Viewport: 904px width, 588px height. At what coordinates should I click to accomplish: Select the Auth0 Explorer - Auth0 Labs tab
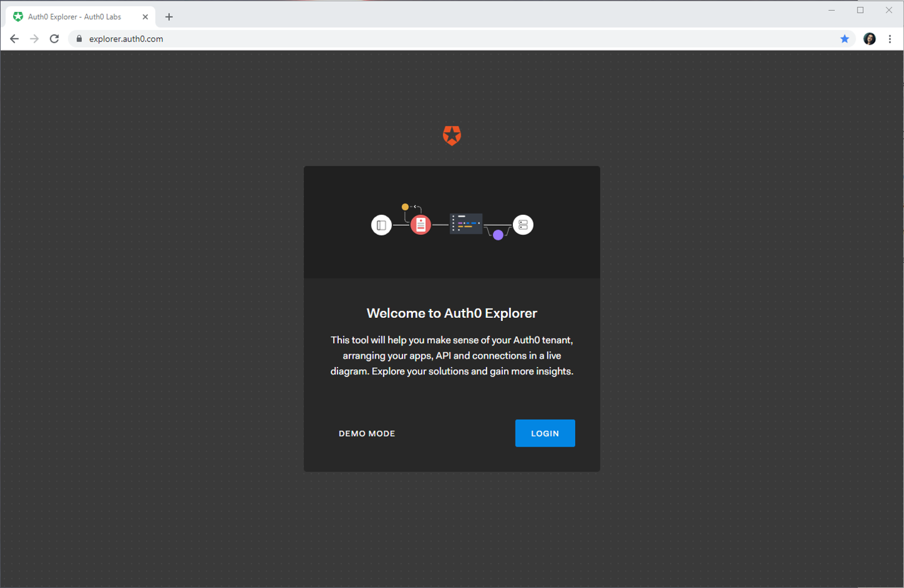click(81, 17)
